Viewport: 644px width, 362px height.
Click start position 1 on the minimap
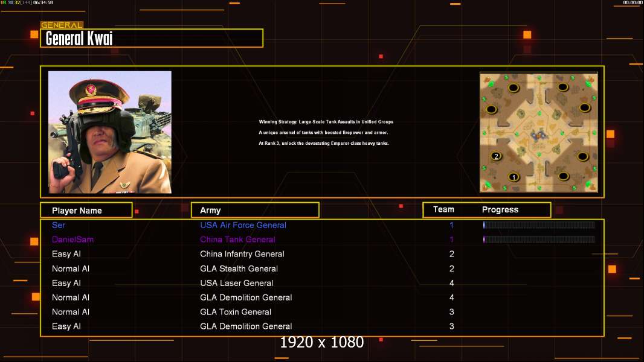click(x=514, y=177)
